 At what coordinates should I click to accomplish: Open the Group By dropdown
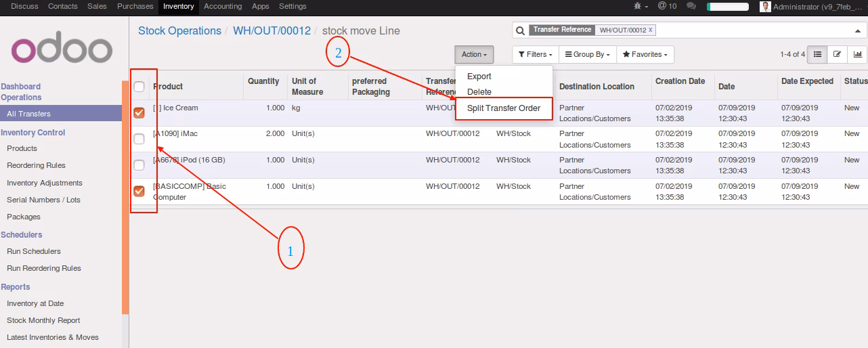(587, 54)
